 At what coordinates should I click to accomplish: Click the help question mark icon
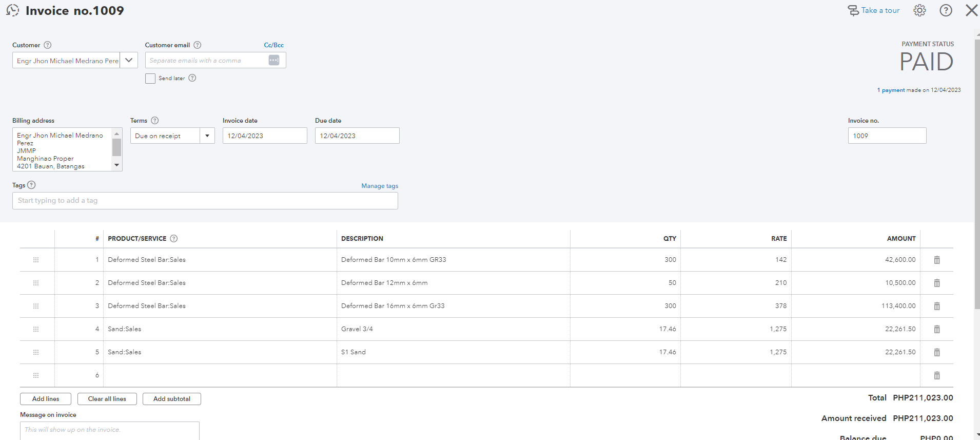(x=946, y=10)
